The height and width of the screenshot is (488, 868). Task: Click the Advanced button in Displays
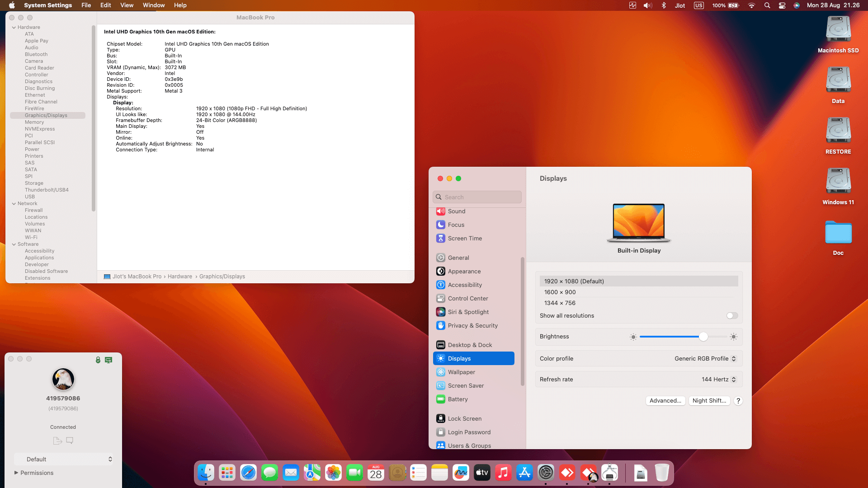(x=665, y=400)
